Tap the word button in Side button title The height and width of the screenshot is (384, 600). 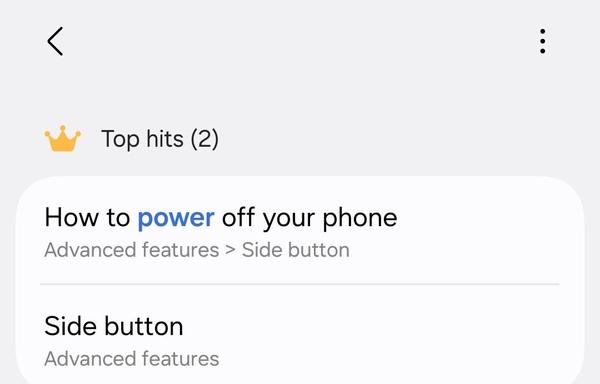143,326
